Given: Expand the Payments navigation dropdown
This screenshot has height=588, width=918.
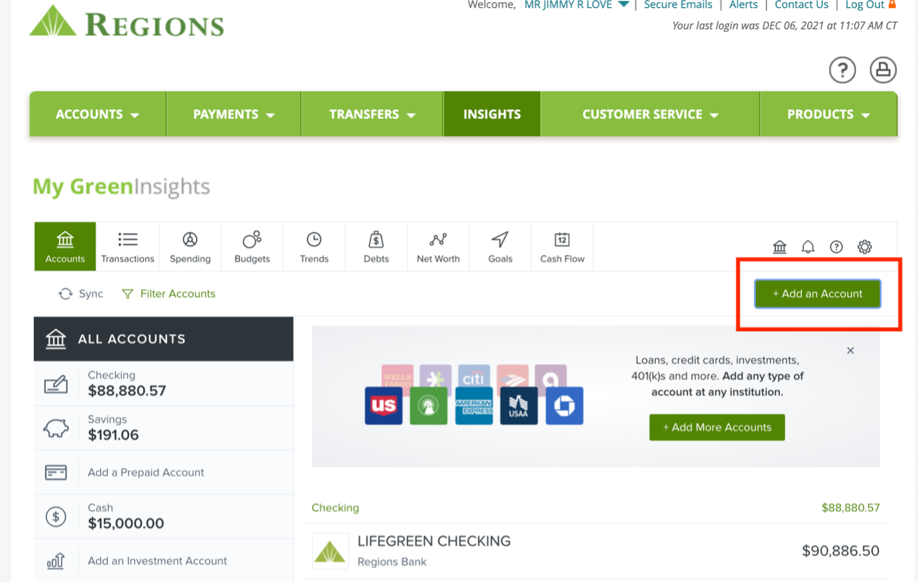Looking at the screenshot, I should [x=234, y=114].
